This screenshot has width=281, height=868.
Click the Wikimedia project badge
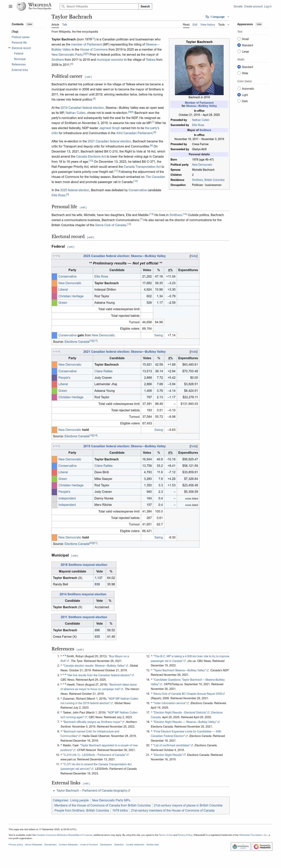pyautogui.click(x=241, y=847)
